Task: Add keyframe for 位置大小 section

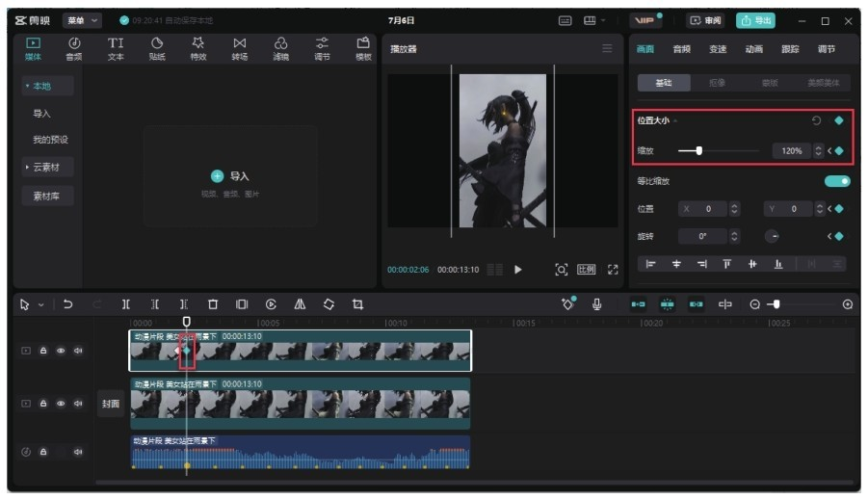Action: coord(839,120)
